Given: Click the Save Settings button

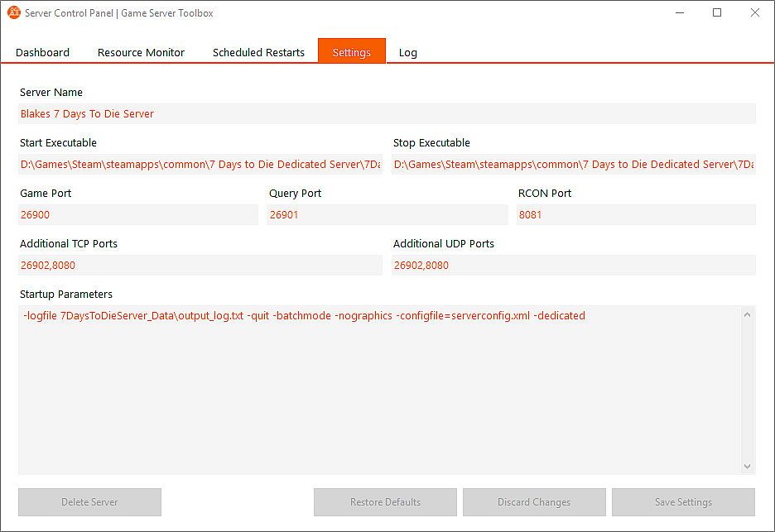Looking at the screenshot, I should point(683,502).
